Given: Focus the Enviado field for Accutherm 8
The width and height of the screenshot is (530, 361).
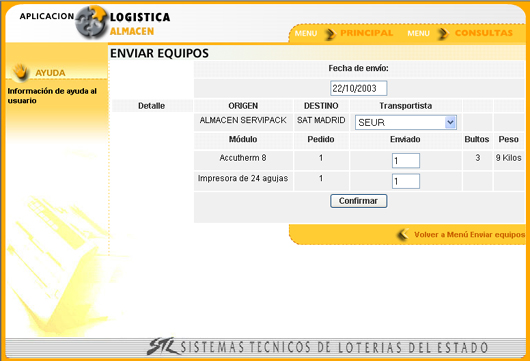Looking at the screenshot, I should click(406, 161).
